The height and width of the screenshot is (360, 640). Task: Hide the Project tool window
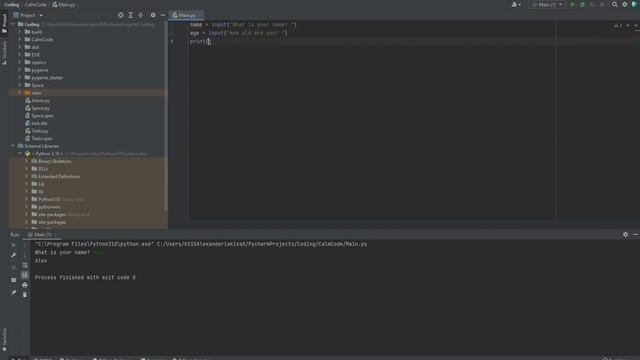click(x=163, y=15)
